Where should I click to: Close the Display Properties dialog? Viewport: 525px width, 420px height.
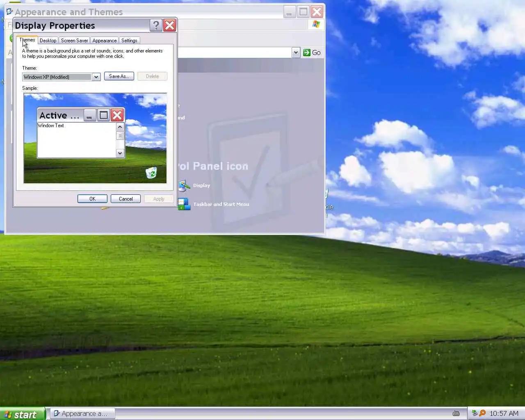[169, 25]
